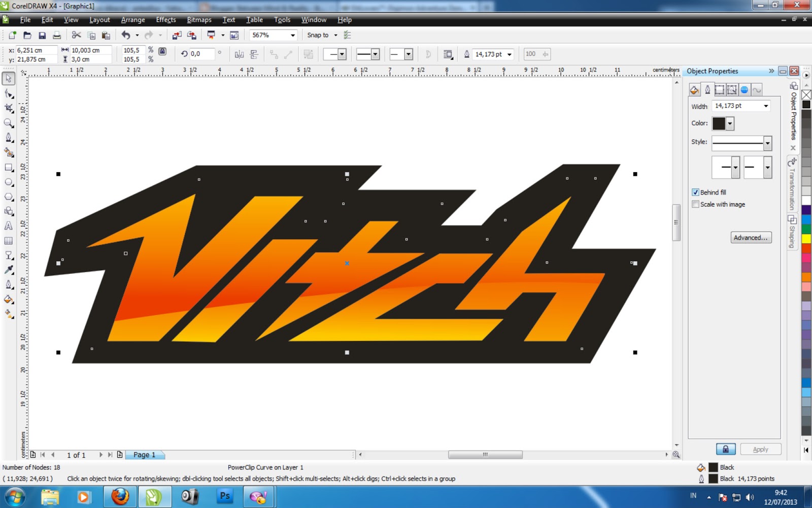Click the Export icon
812x508 pixels.
(191, 35)
